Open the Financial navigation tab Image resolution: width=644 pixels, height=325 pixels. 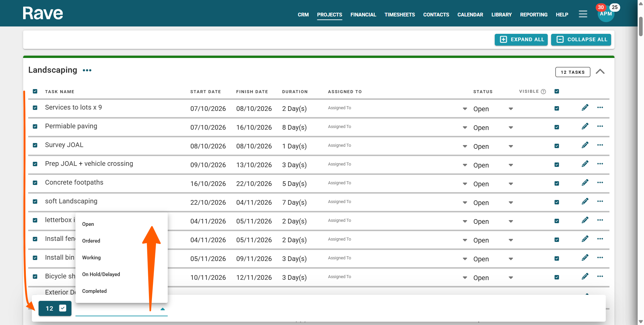coord(363,15)
